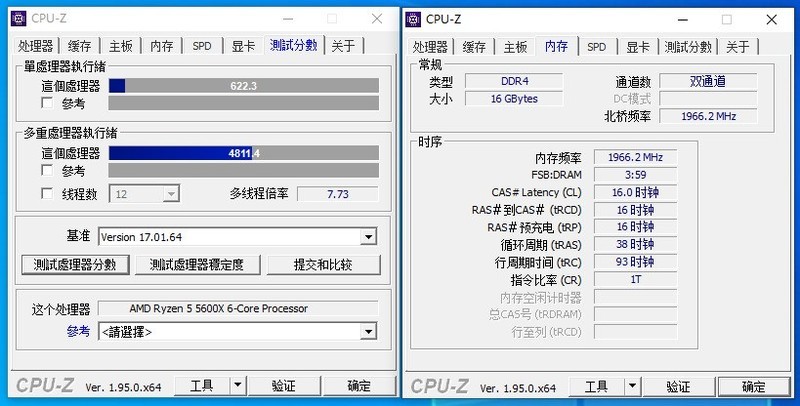Click 多线程倍率 value 7.73
The height and width of the screenshot is (406, 800).
(338, 194)
